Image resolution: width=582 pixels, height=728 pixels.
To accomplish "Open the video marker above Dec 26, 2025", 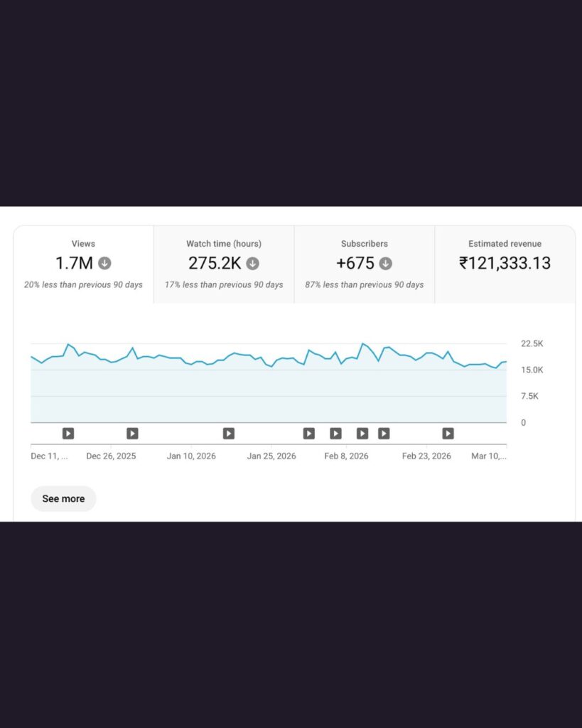I will pyautogui.click(x=132, y=433).
